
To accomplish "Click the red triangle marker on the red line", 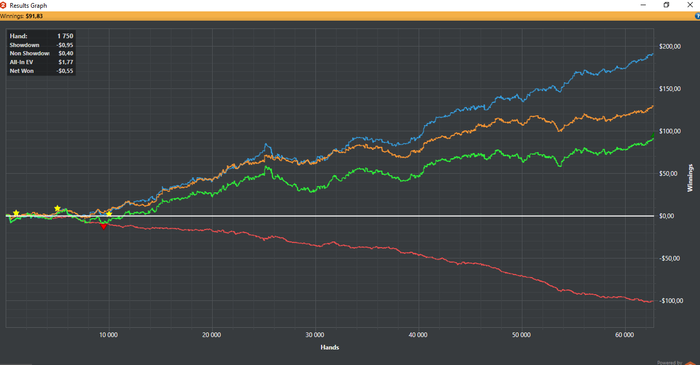I will tap(104, 227).
